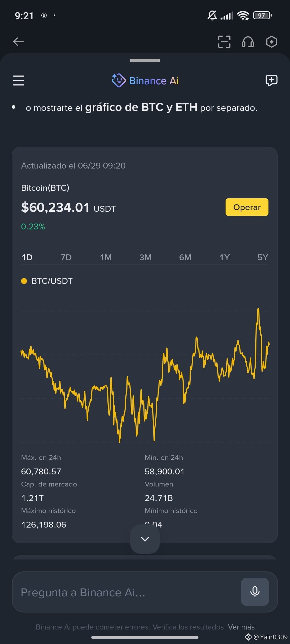Select the 5Y chart range

(263, 257)
